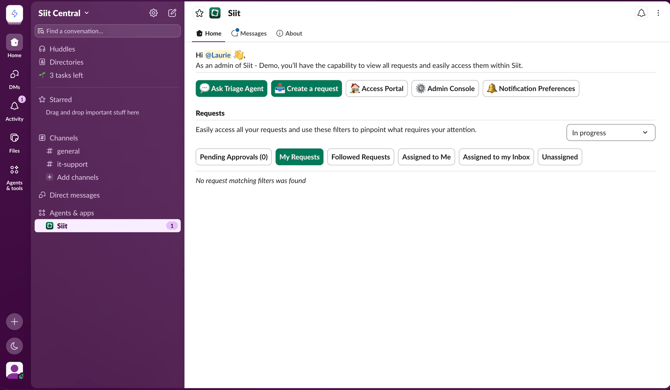Open Huddles in the sidebar

(62, 49)
